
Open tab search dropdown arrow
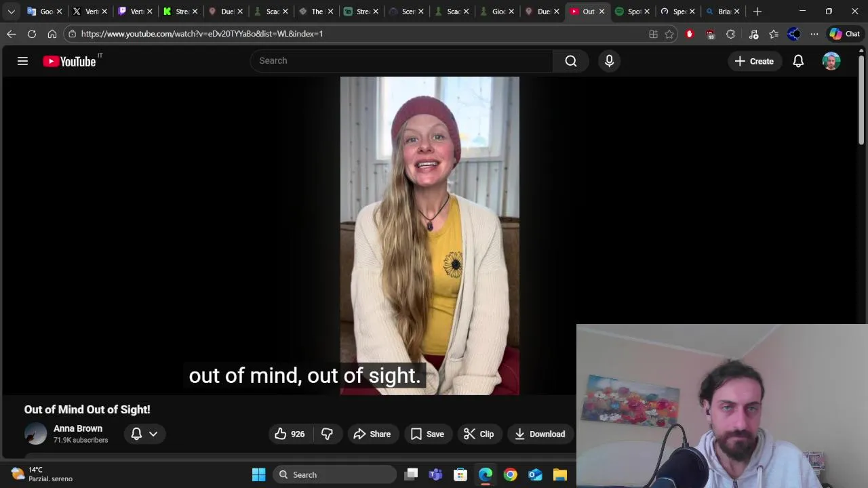tap(11, 12)
